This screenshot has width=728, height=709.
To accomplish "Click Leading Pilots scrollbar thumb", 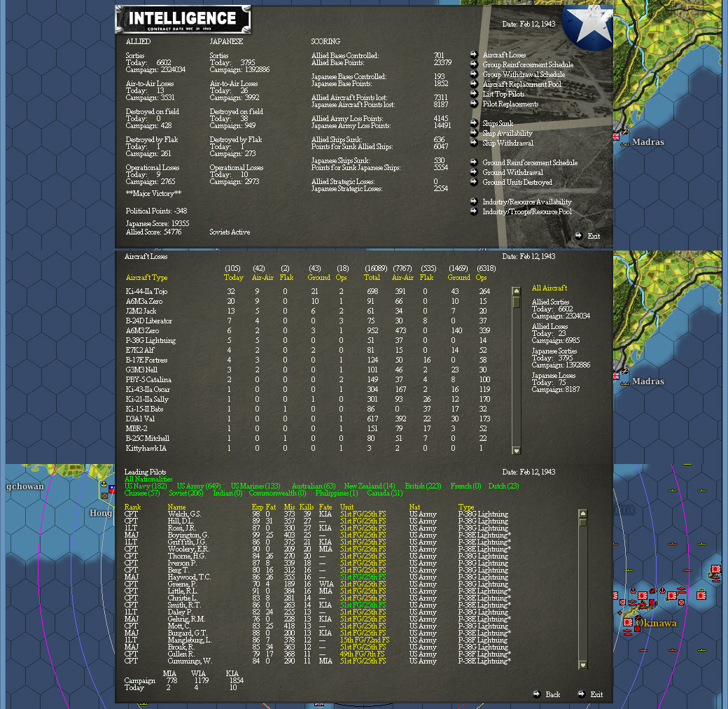I will click(582, 522).
